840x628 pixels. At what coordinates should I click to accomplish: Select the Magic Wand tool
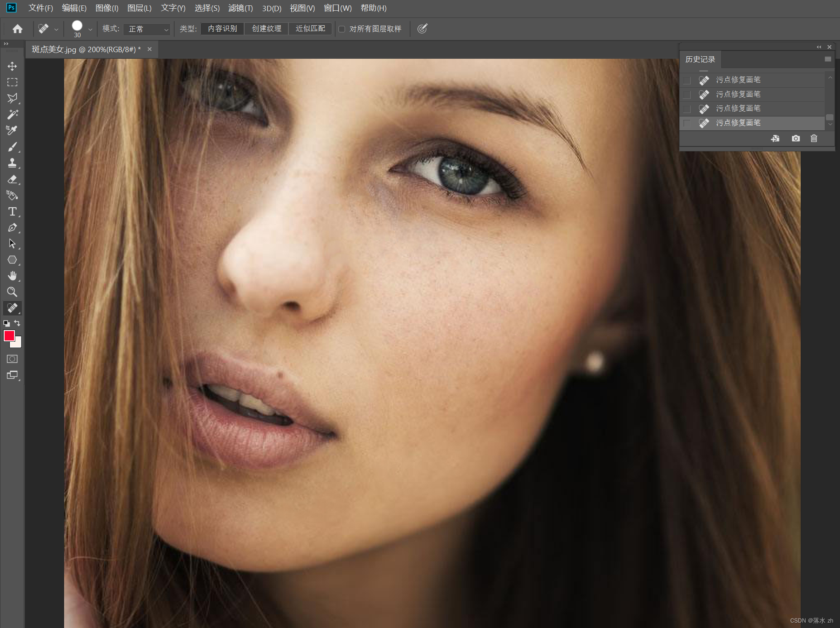pyautogui.click(x=12, y=115)
